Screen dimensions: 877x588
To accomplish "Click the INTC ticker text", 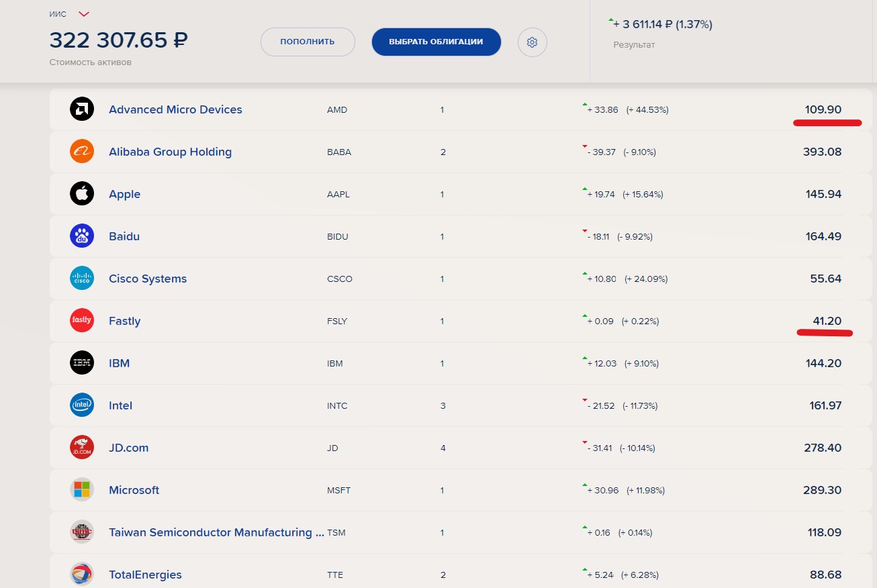I will [x=337, y=405].
